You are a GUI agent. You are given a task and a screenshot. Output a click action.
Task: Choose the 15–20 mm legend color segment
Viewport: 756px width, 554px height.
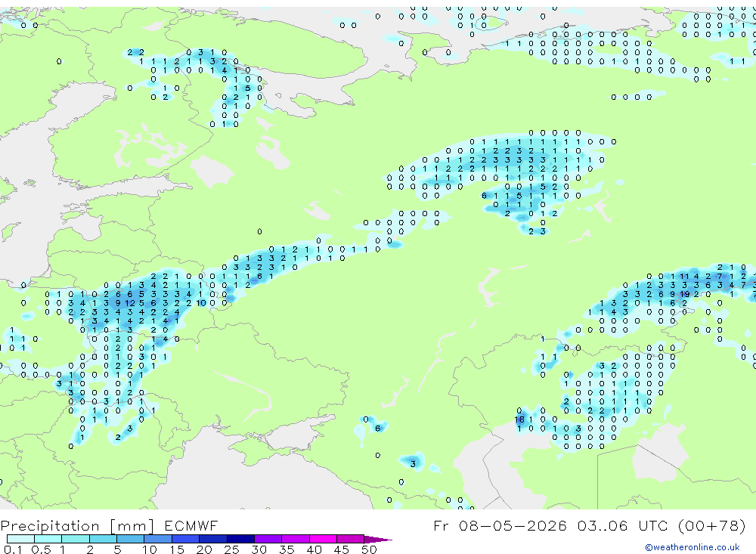click(185, 539)
